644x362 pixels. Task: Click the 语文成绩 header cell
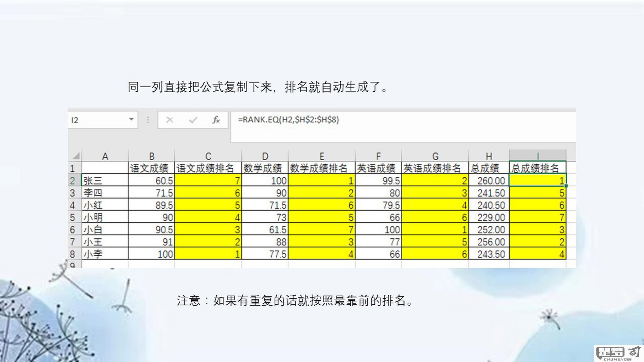click(x=151, y=168)
